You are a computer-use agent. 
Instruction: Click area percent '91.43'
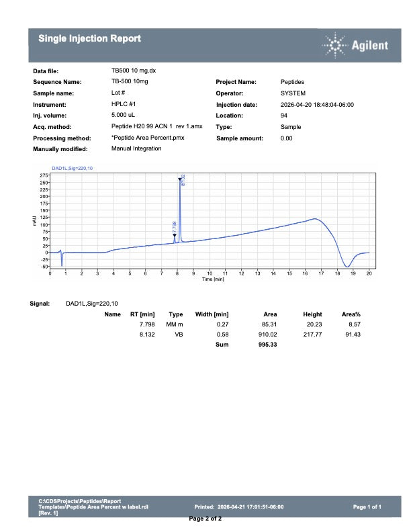pyautogui.click(x=353, y=335)
